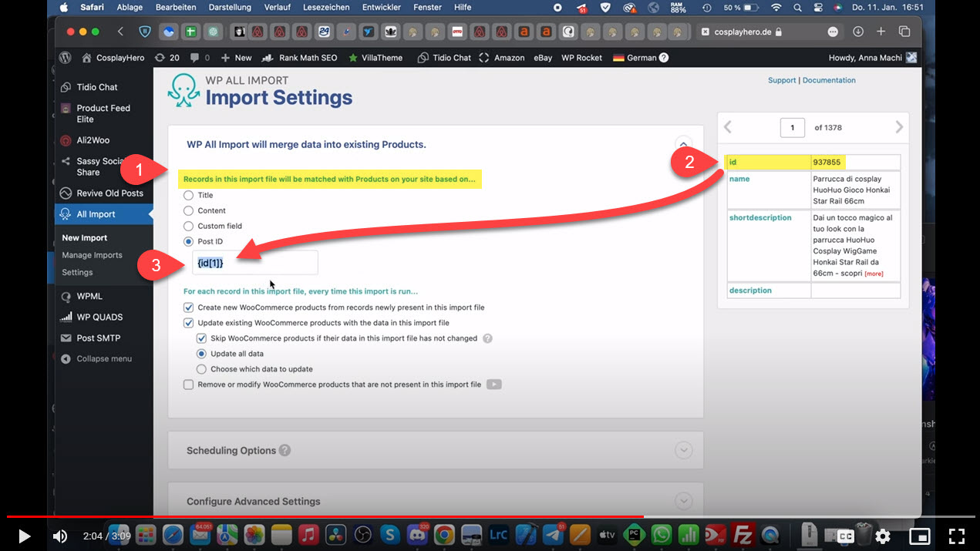Open eBay admin bar item
This screenshot has height=551, width=980.
(543, 58)
